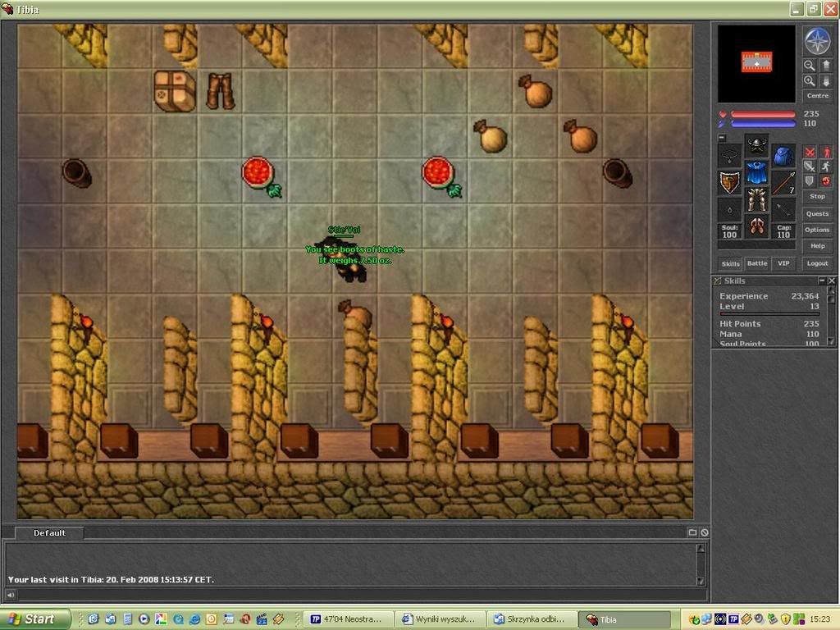The height and width of the screenshot is (630, 840).
Task: Select the ring slot in inventory
Action: (x=729, y=210)
